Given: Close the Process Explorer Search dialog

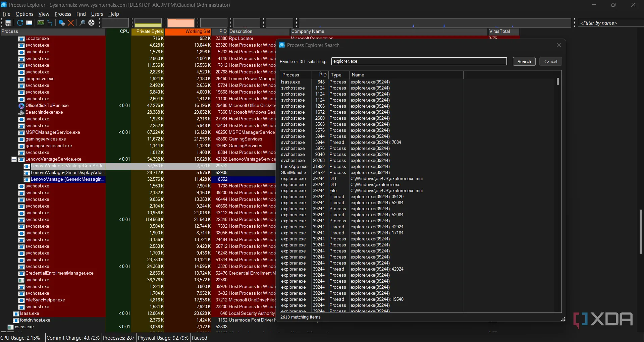Looking at the screenshot, I should coord(558,45).
